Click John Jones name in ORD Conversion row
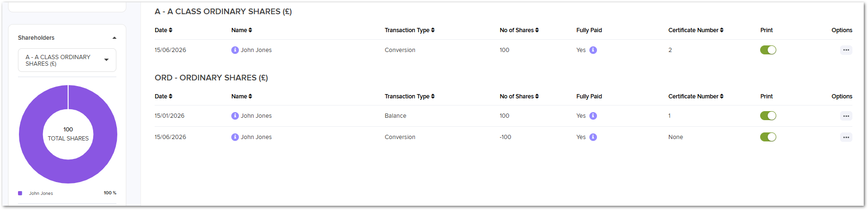Screen dimensions: 868x210 point(256,137)
